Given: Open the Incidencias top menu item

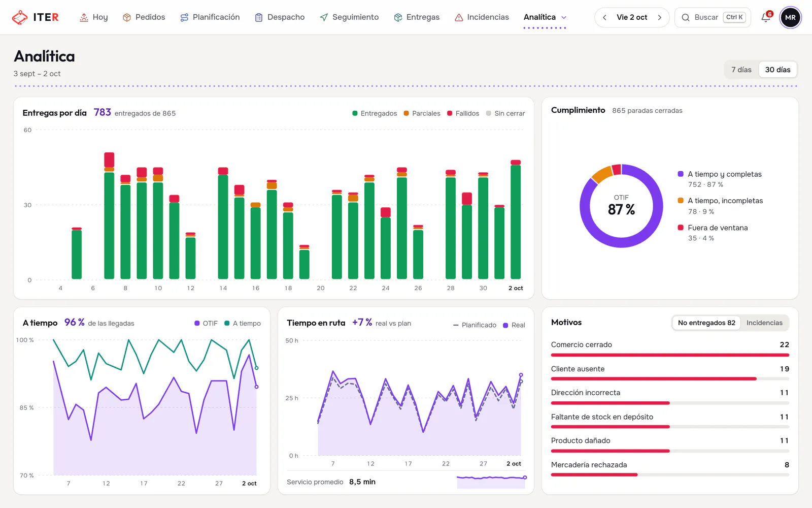Looking at the screenshot, I should pyautogui.click(x=482, y=17).
